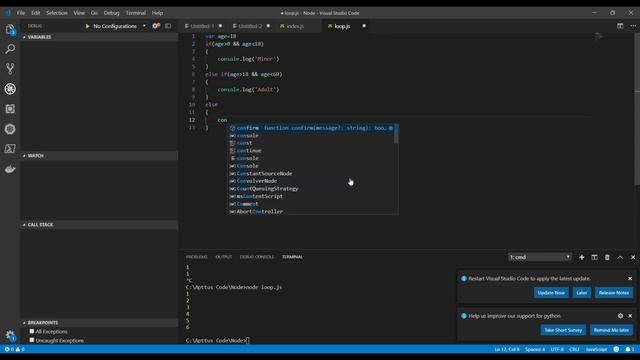Click the Remind Me Later button
Viewport: 640px width, 360px height.
[611, 330]
